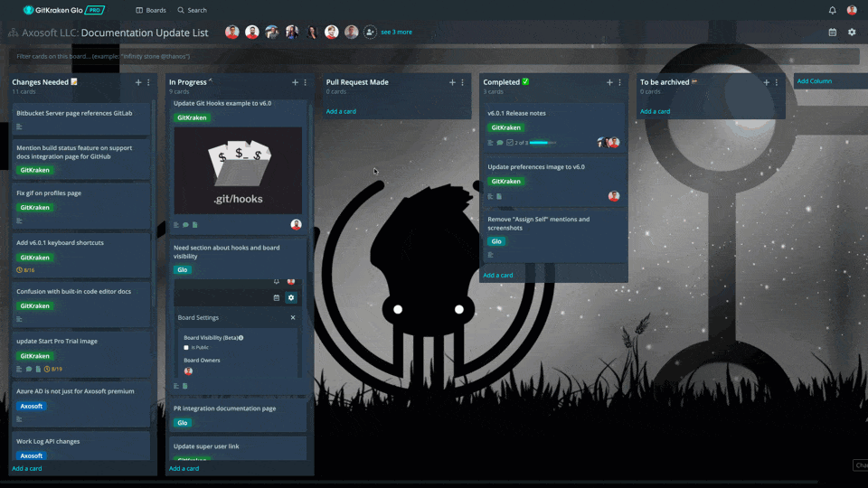Screen dimensions: 868x488
Task: Click 'Add a card' under Changes Needed
Action: tap(26, 468)
